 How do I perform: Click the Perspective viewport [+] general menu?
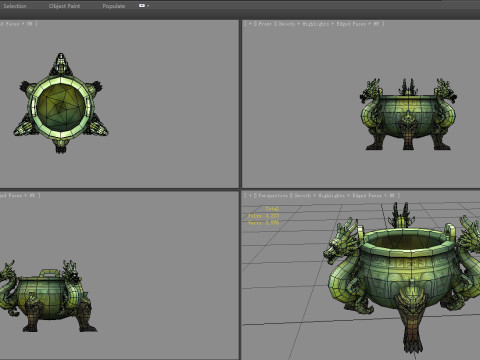pyautogui.click(x=250, y=196)
